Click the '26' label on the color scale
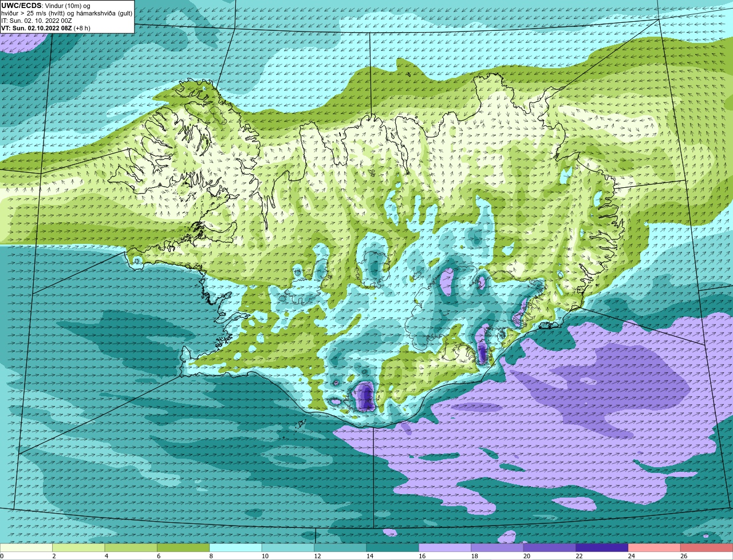 point(684,556)
